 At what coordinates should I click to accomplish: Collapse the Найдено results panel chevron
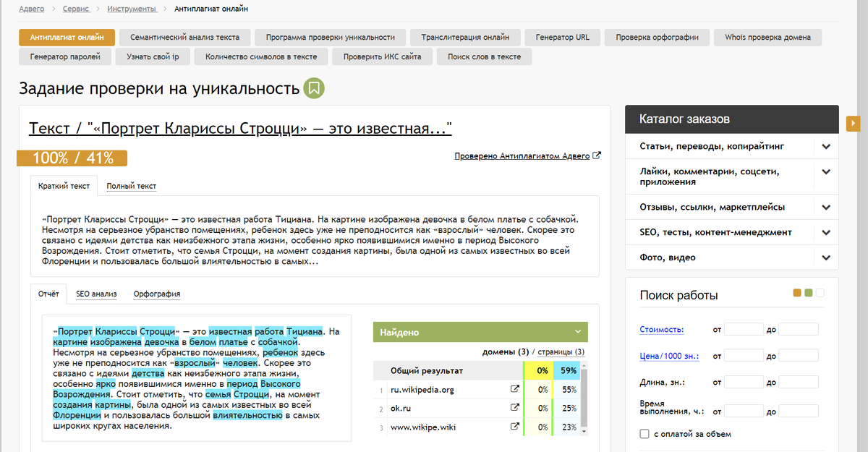click(578, 332)
